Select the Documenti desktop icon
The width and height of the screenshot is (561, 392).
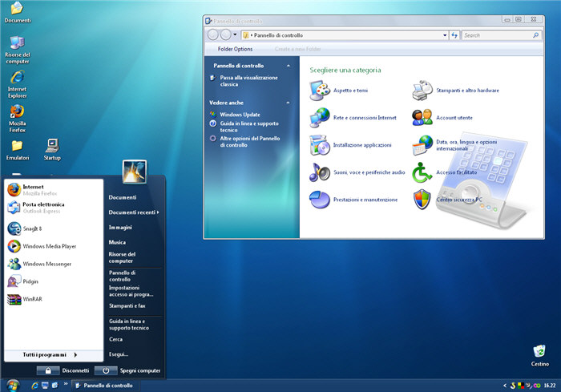(17, 12)
